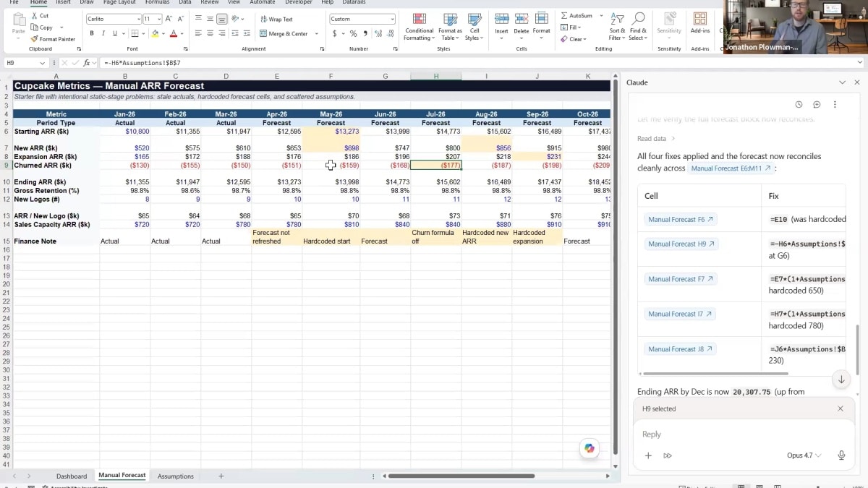Activate Format Painter brush

click(53, 39)
